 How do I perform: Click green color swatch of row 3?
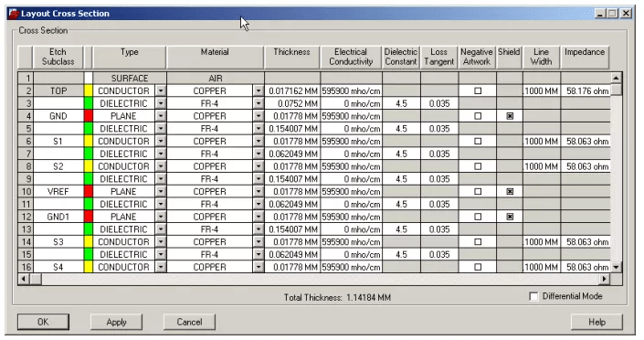click(x=88, y=103)
